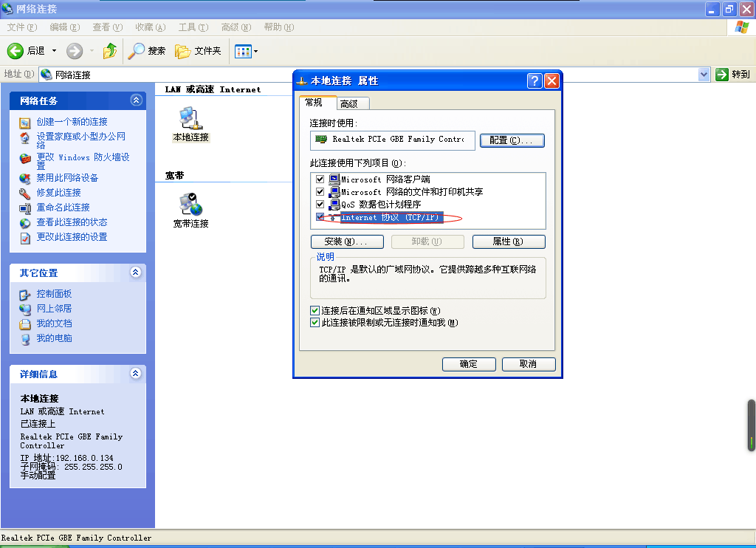This screenshot has width=756, height=548.
Task: Select the 本地连接 network icon
Action: point(191,119)
